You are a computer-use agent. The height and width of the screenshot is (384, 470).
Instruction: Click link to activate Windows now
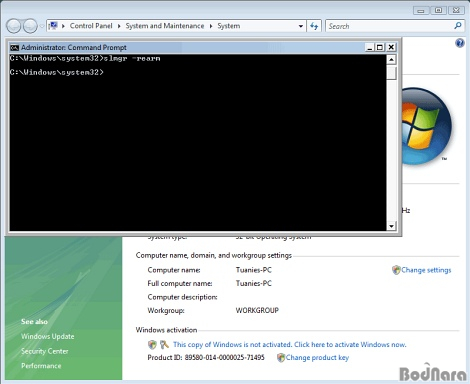tap(290, 344)
